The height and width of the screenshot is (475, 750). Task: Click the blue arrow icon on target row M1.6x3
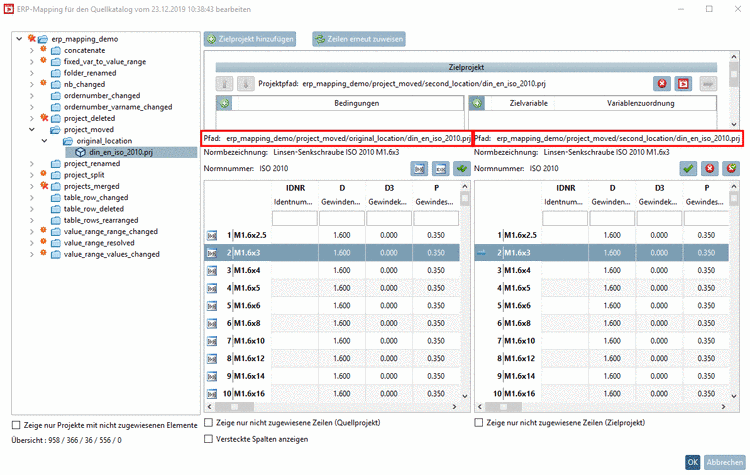(x=482, y=253)
